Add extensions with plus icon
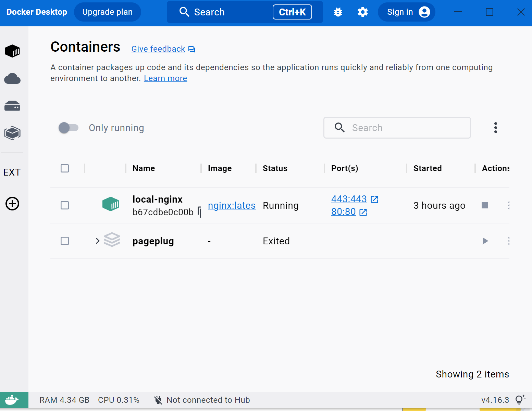The height and width of the screenshot is (411, 532). click(x=12, y=204)
